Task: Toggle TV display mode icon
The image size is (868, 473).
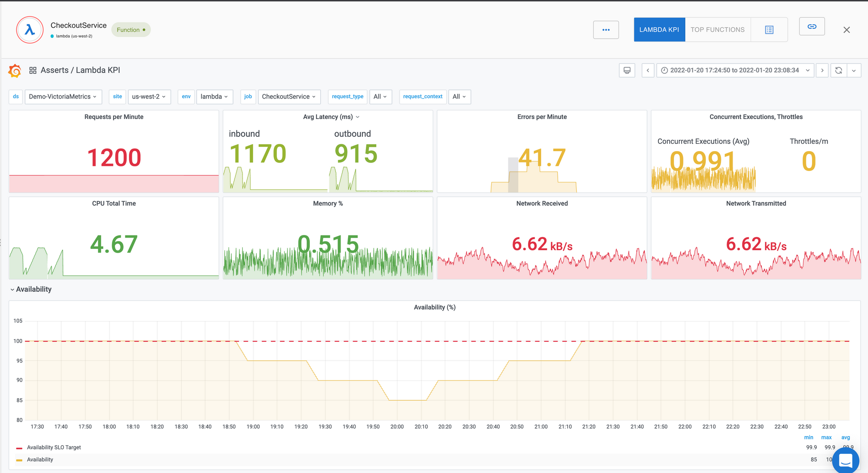Action: click(x=627, y=70)
